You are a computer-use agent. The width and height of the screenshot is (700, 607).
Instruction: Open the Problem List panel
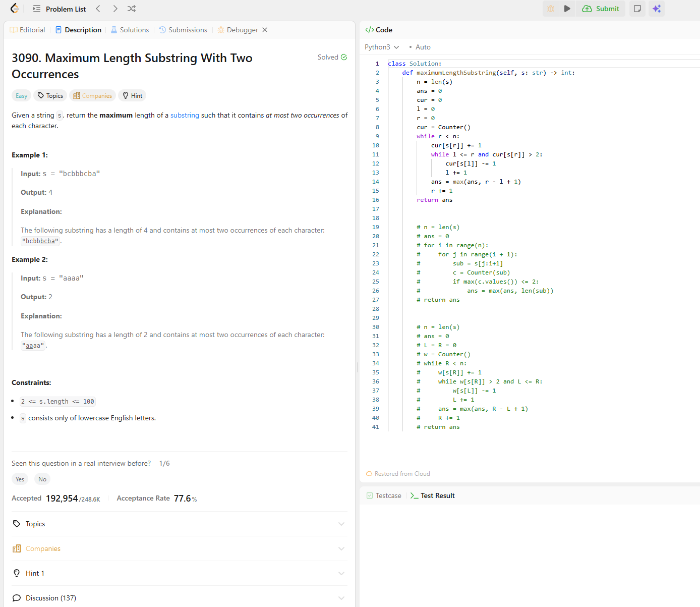(x=60, y=9)
